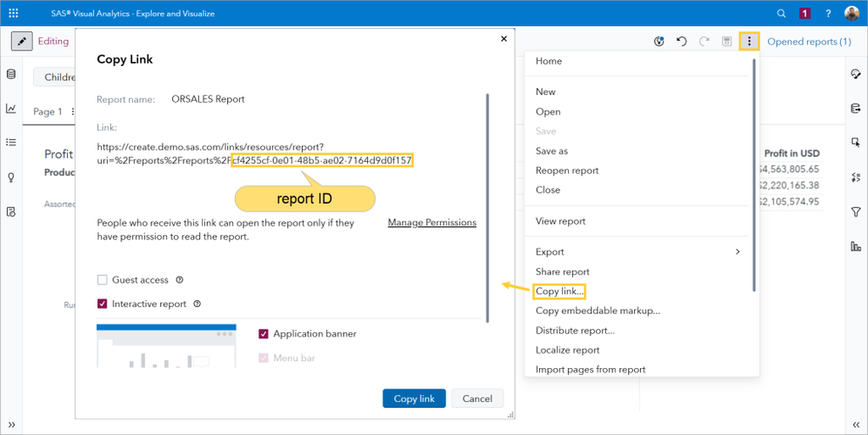Screen dimensions: 868x435
Task: Open the Data pane icon in the left sidebar
Action: coord(11,75)
